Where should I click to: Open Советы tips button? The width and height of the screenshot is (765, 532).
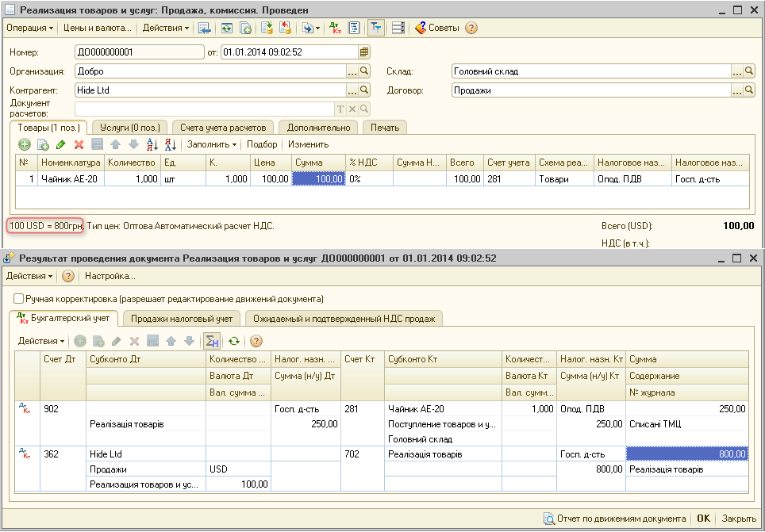(437, 28)
